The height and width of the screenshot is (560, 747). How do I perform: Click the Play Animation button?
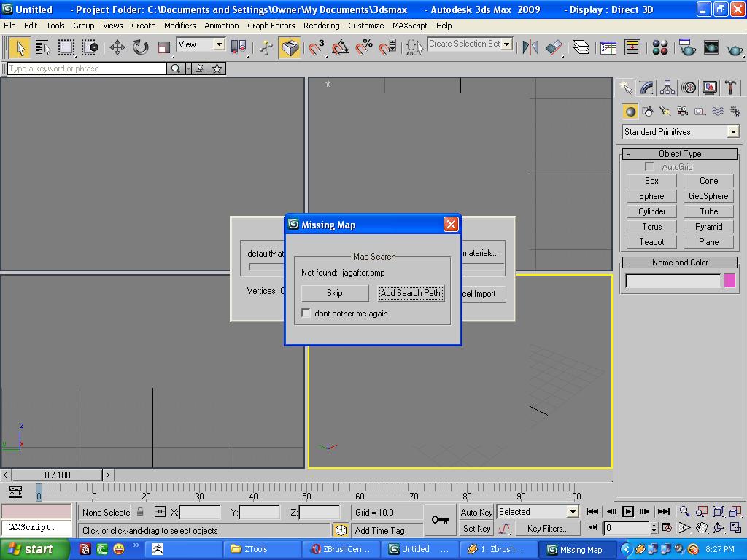point(628,512)
